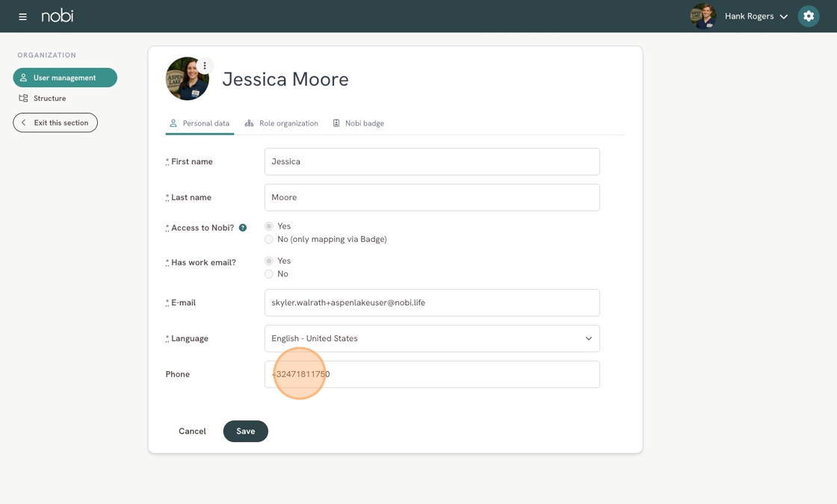This screenshot has width=837, height=504.
Task: Open the Personal data tab
Action: point(200,123)
